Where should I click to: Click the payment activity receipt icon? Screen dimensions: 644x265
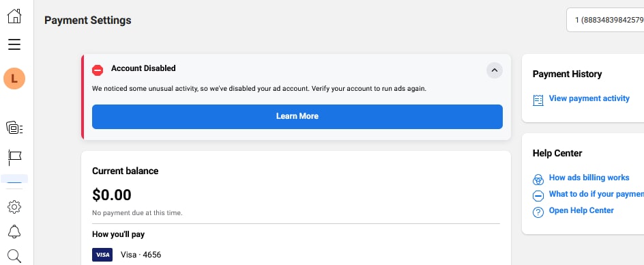pos(538,100)
